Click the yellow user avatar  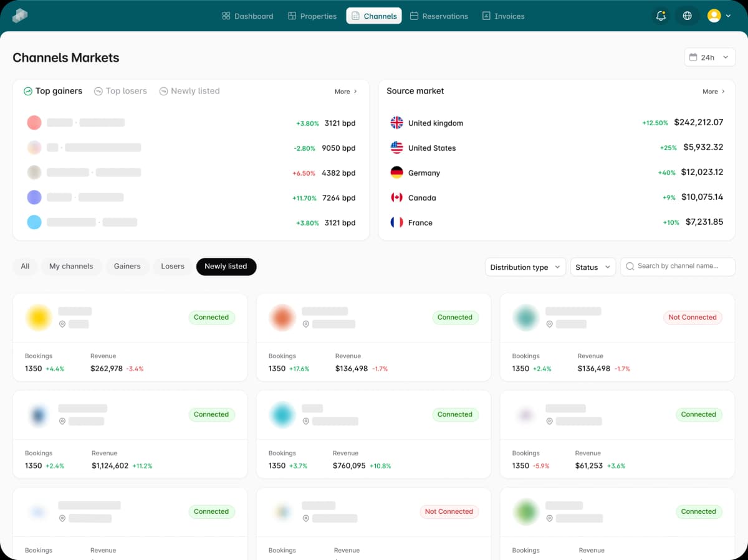(714, 16)
